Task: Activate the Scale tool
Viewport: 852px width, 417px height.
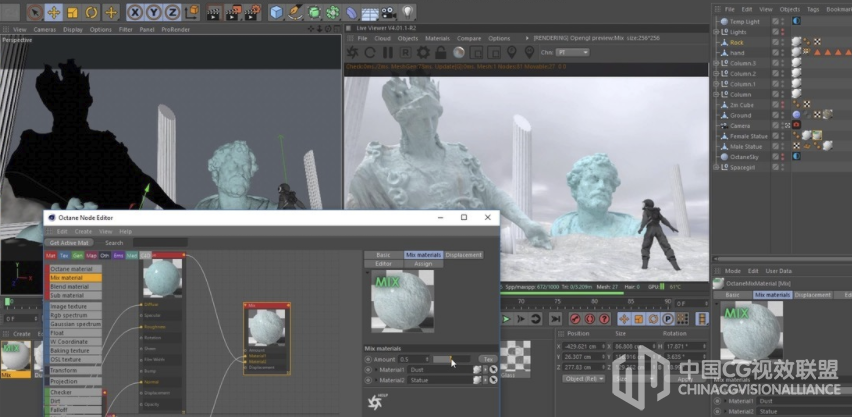Action: [72, 12]
